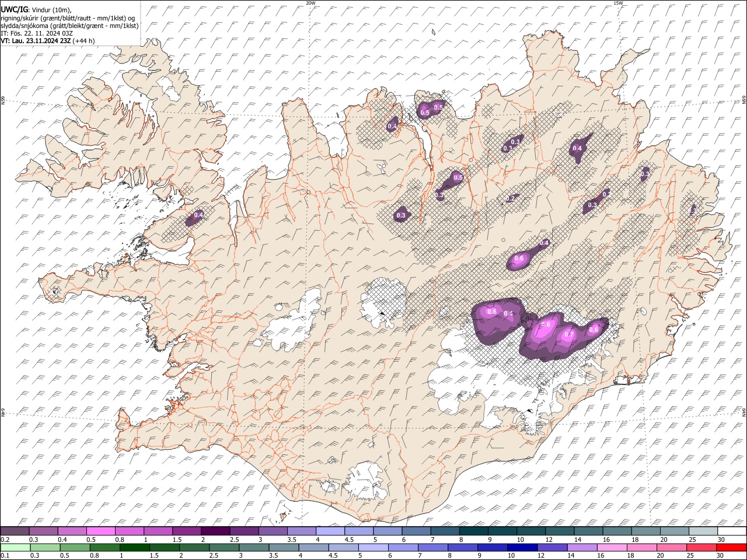747x560 pixels.
Task: Click the white 30 swatch in snow legend
Action: 732,531
